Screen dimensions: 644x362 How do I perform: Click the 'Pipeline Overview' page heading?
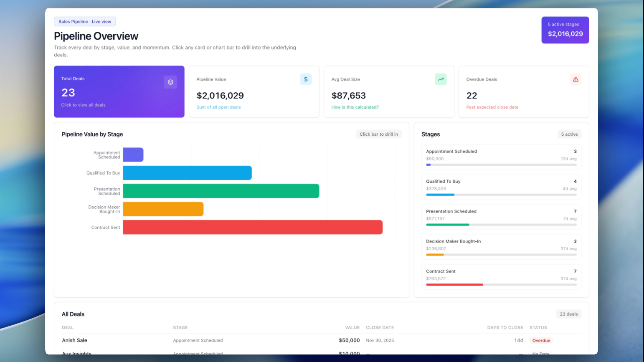click(96, 36)
